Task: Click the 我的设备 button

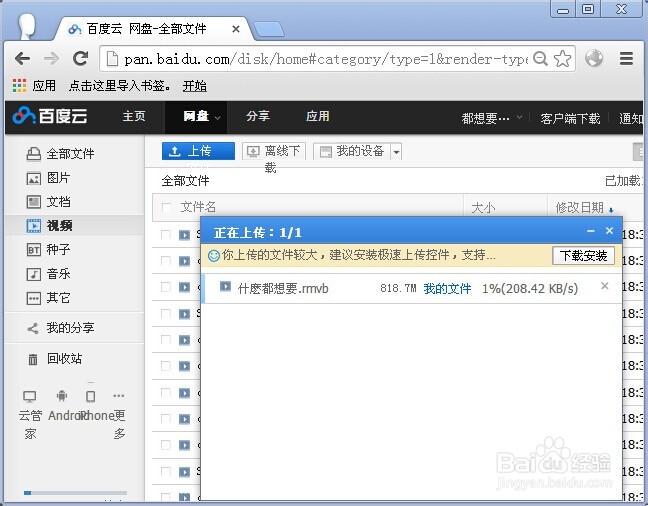Action: pos(352,151)
